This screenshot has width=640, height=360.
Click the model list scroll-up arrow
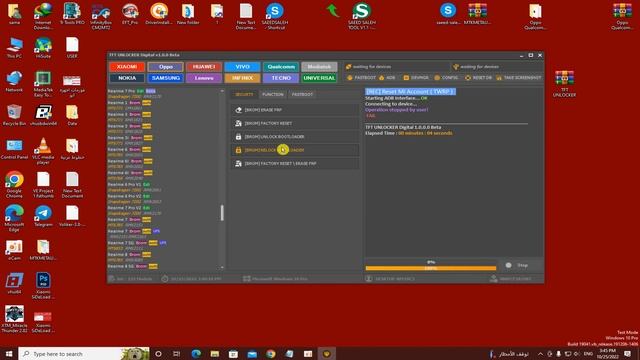(222, 91)
